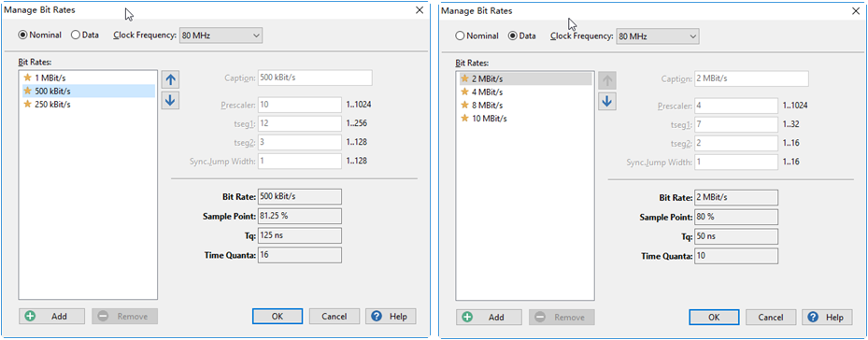
Task: Select 2 MBit/s bit rate entry
Action: coord(525,78)
